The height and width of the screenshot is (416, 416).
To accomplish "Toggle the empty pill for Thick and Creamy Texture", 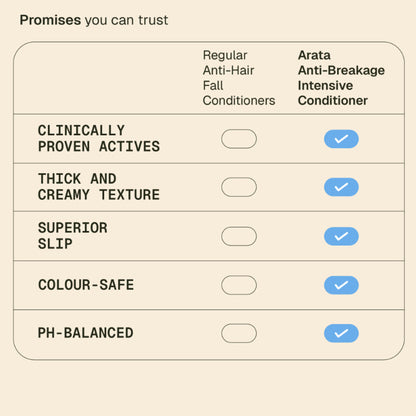I will click(x=239, y=187).
